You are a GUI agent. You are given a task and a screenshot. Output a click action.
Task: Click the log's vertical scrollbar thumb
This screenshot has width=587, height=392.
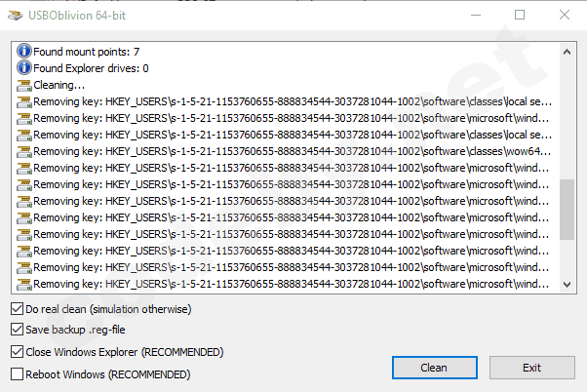[567, 210]
